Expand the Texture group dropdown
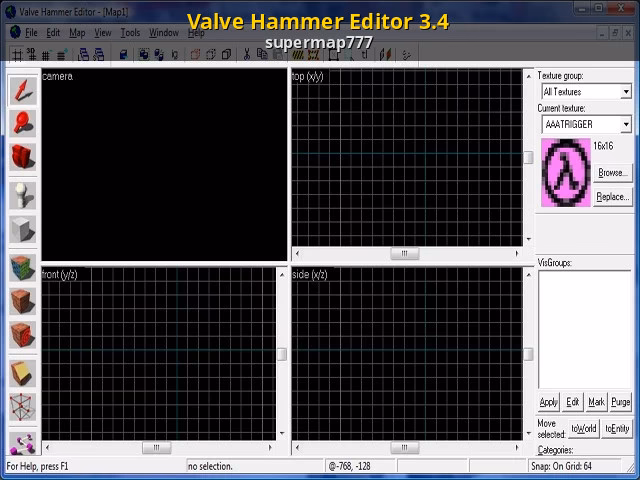The image size is (640, 480). pyautogui.click(x=626, y=92)
